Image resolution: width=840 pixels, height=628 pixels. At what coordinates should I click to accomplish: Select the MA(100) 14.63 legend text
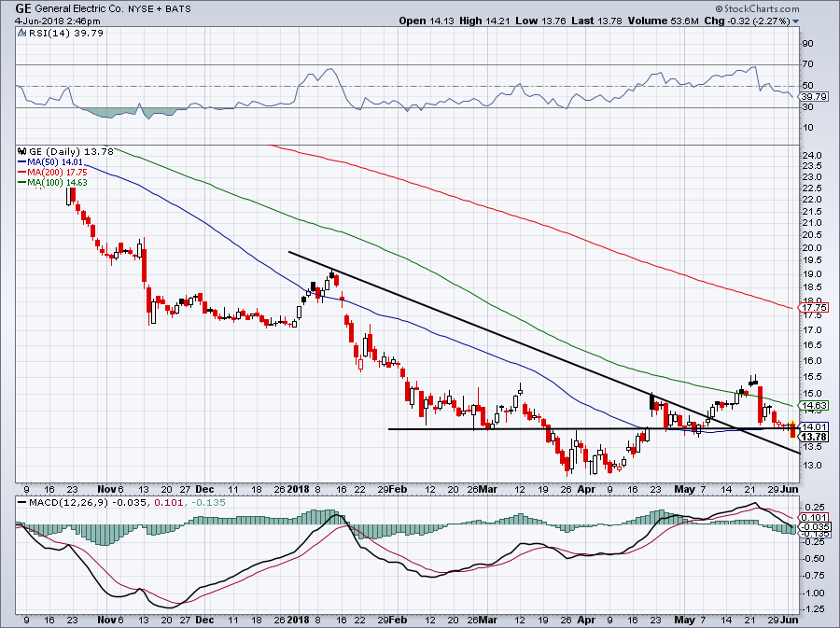[57, 183]
